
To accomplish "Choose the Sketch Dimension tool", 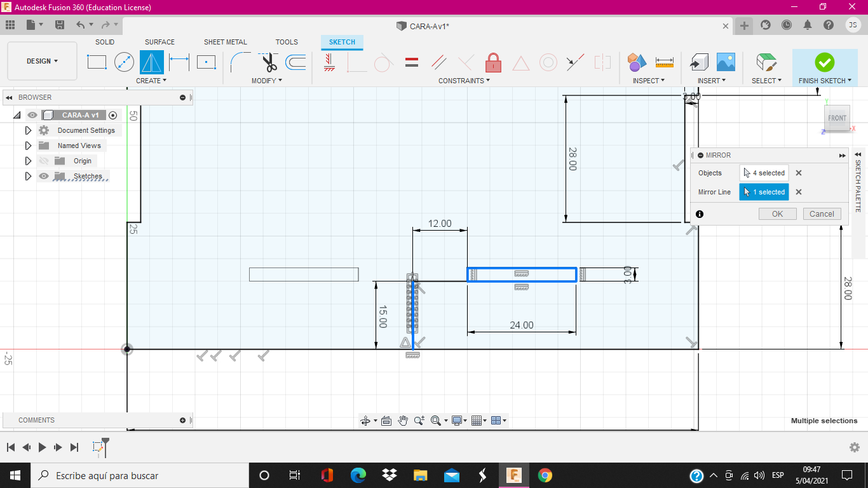I will click(x=179, y=62).
